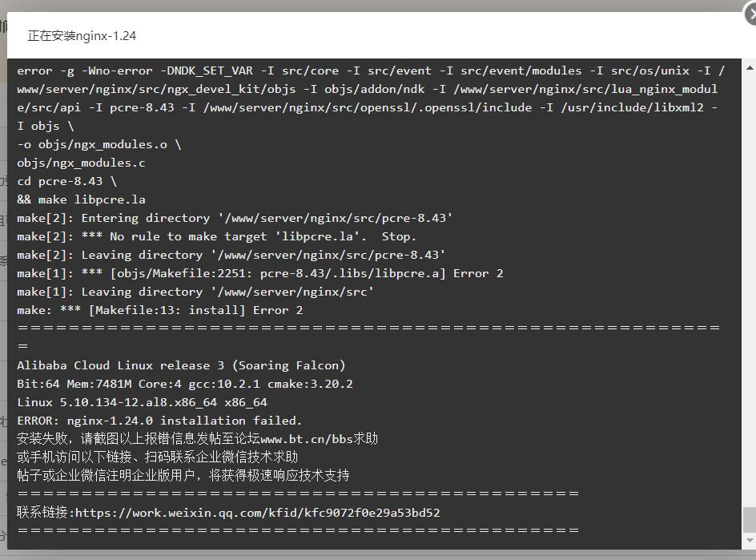Click the objs/Makefile:2251 libpcre.a error line
756x560 pixels.
point(259,273)
